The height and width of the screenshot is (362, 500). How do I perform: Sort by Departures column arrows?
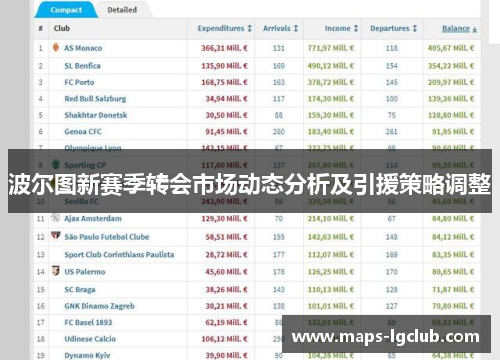[415, 29]
